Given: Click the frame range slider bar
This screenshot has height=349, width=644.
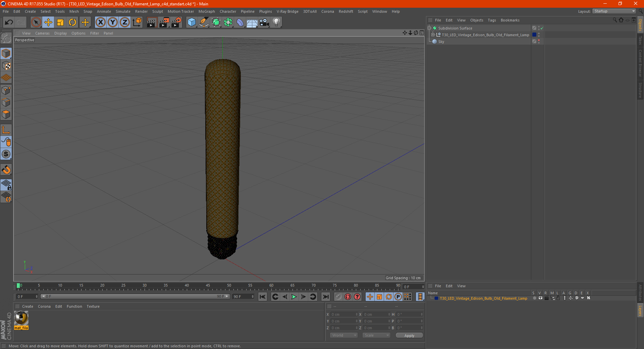Looking at the screenshot, I should click(135, 296).
